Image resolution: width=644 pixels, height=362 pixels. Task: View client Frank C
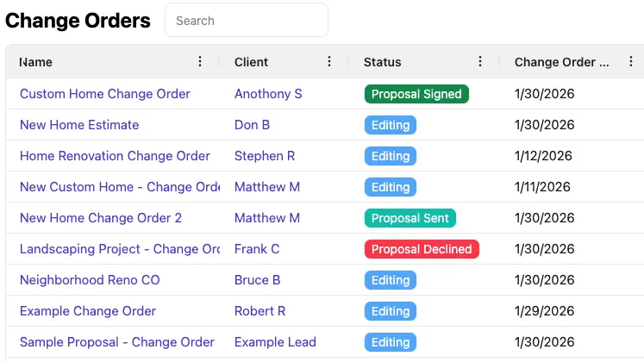[257, 249]
